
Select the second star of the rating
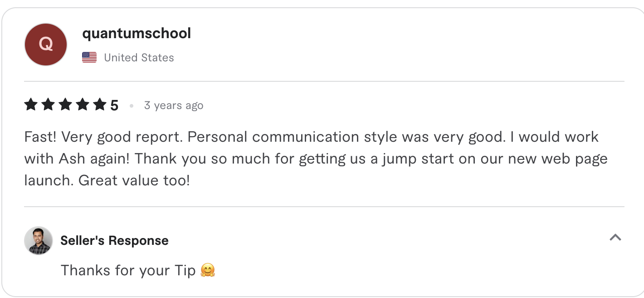[48, 104]
